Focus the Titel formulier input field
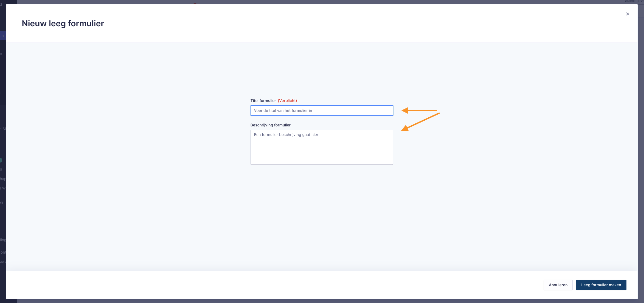The width and height of the screenshot is (644, 303). click(321, 111)
